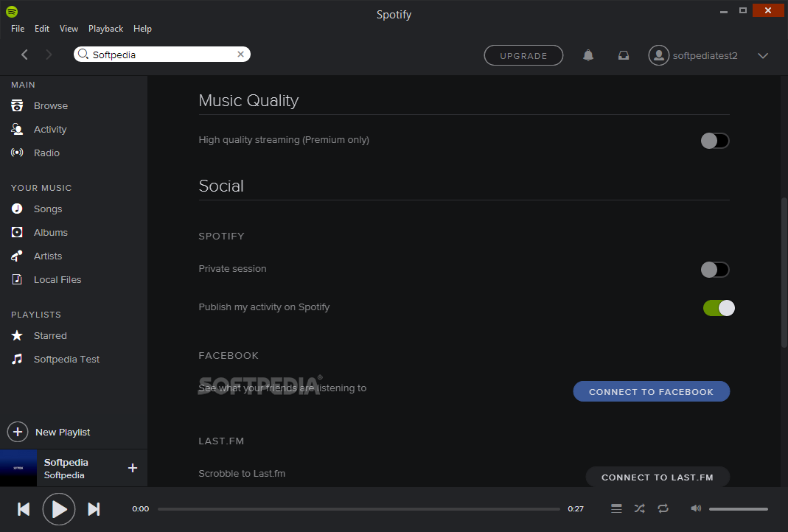The height and width of the screenshot is (532, 788).
Task: Click the Local Files icon
Action: [x=17, y=279]
